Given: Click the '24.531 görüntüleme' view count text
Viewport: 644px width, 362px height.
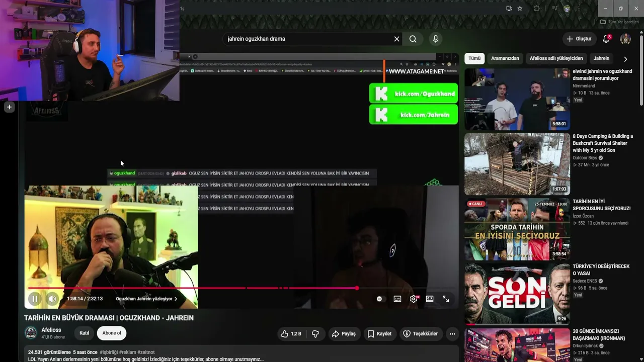Looking at the screenshot, I should click(x=49, y=352).
